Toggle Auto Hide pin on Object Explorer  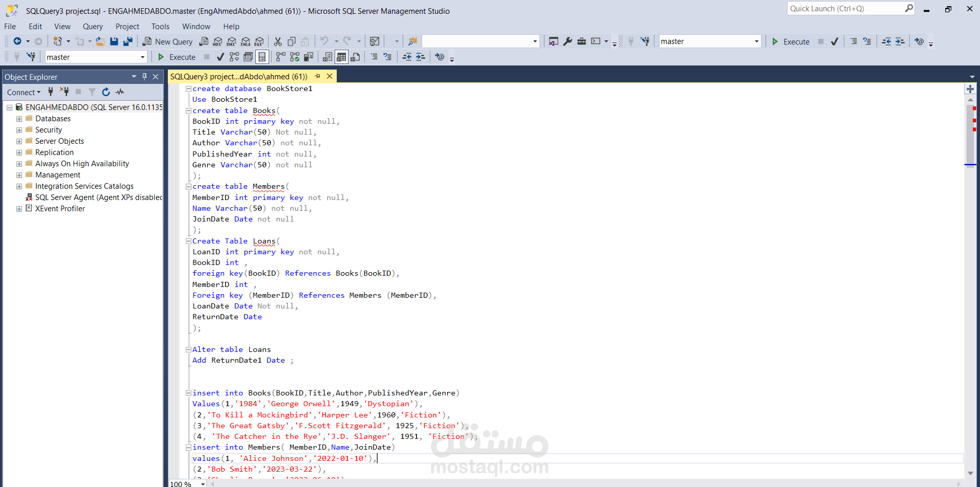pos(145,77)
